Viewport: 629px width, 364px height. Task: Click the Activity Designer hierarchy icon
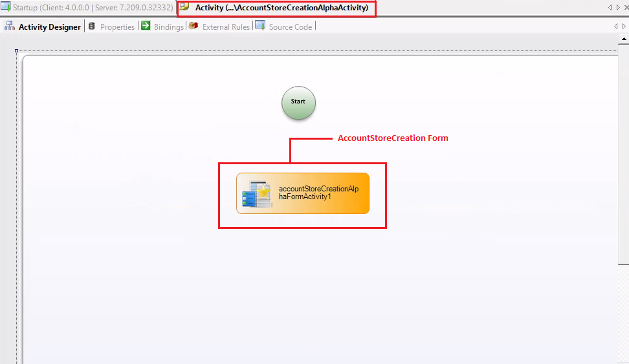(x=9, y=26)
